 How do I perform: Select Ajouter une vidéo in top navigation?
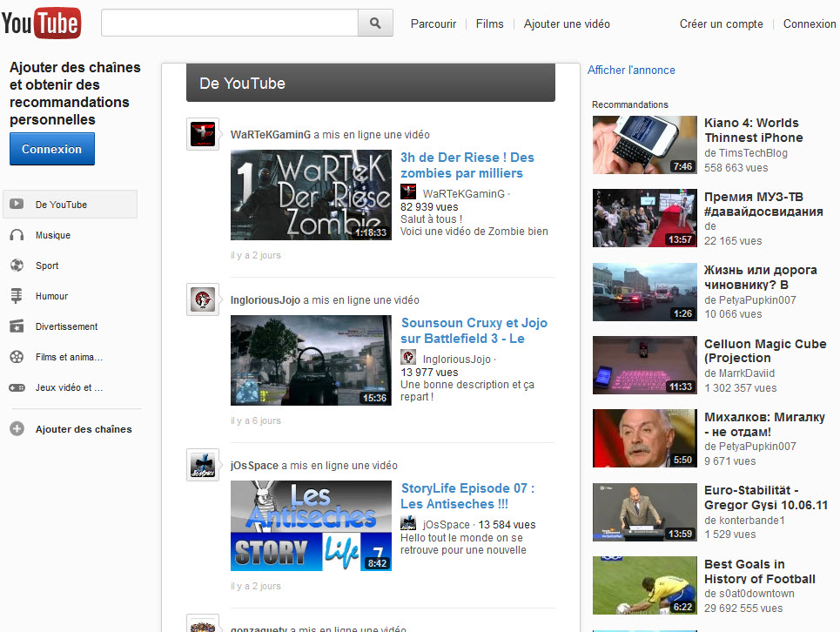point(567,24)
